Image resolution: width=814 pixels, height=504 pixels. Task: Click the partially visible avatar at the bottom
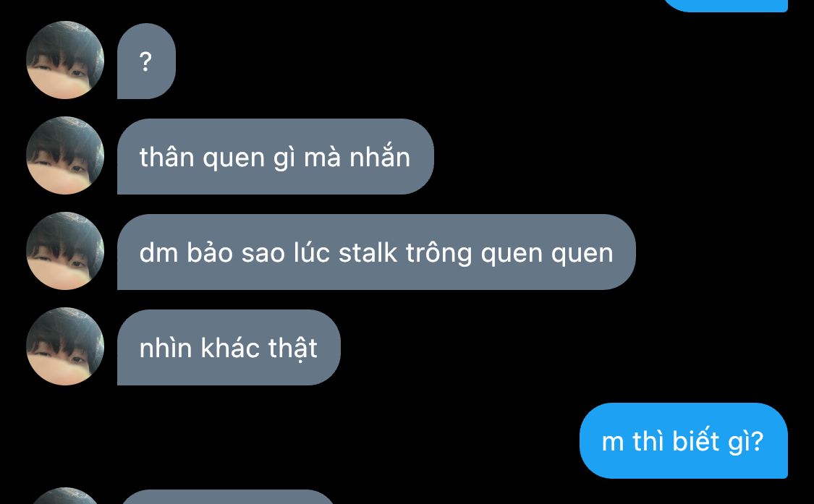pos(65,496)
